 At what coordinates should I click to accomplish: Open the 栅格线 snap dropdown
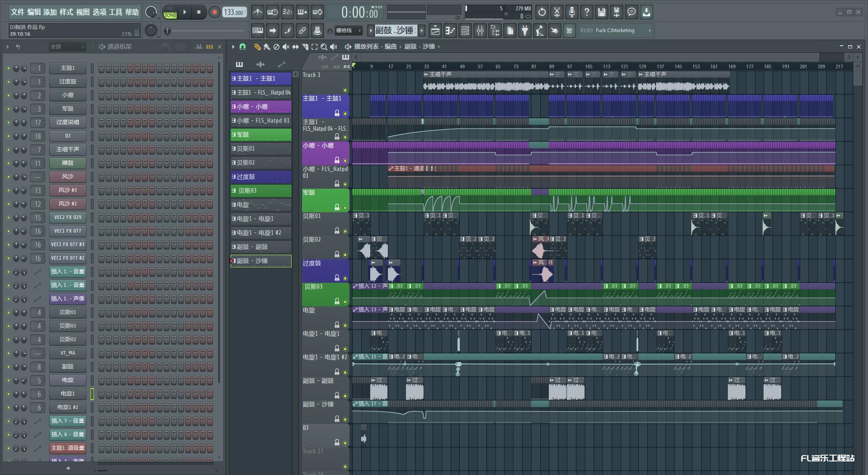[348, 31]
